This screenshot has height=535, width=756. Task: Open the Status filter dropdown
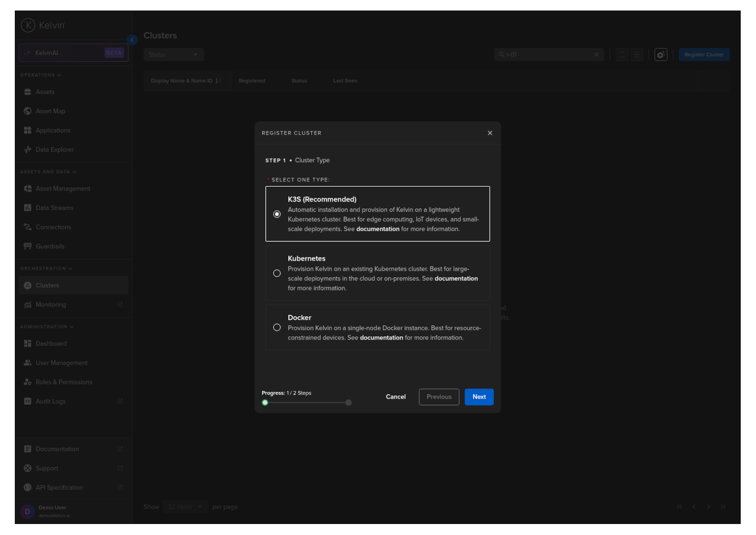173,55
